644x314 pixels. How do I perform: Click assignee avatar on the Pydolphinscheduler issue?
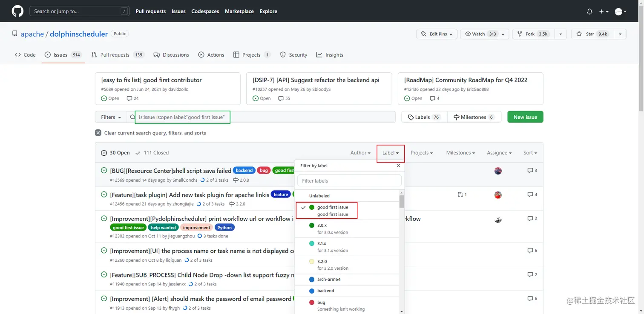pyautogui.click(x=498, y=219)
